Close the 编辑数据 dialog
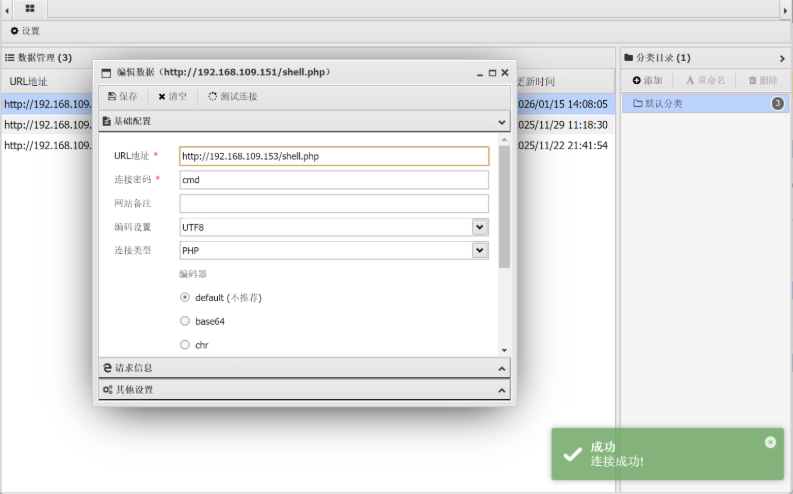This screenshot has height=494, width=793. 505,73
